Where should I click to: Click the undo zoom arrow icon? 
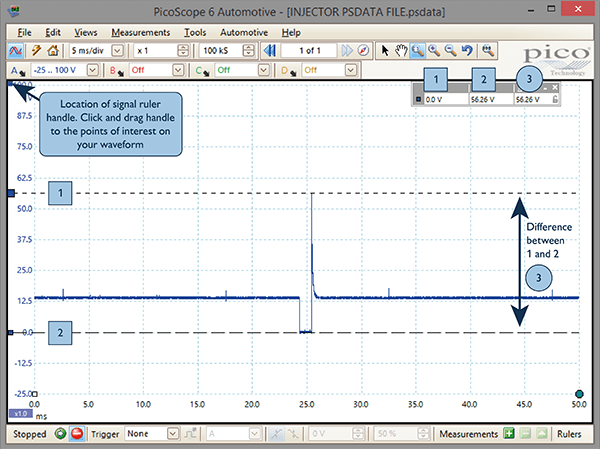(x=467, y=51)
